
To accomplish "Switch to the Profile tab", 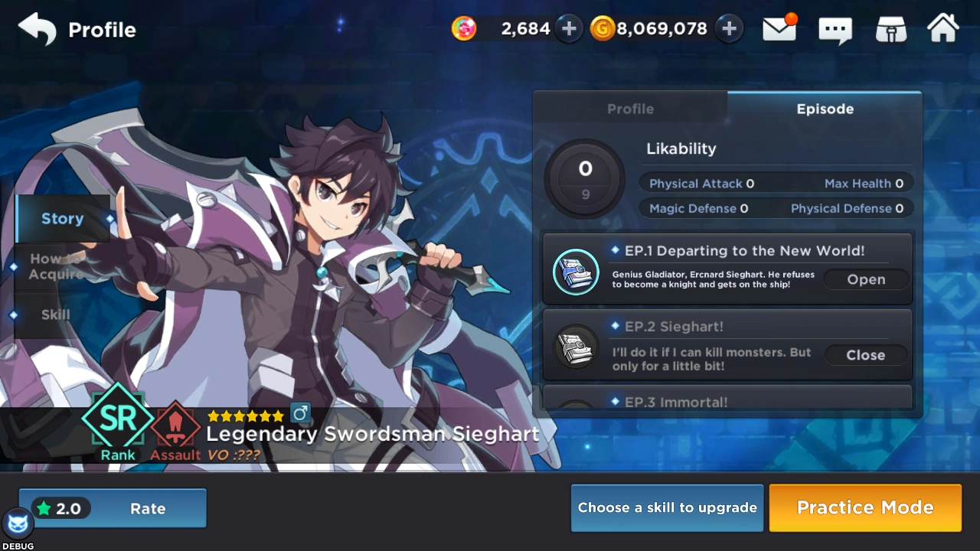I will 630,109.
